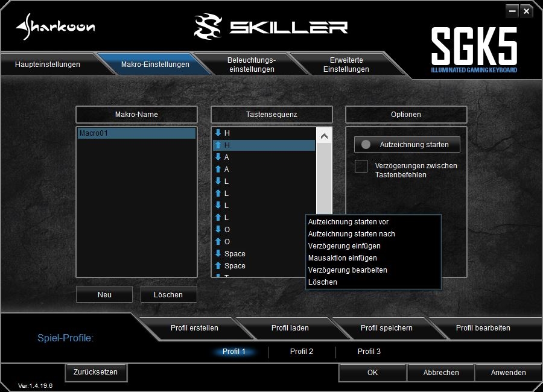Switch to Profil 3
This screenshot has height=392, width=543.
click(x=369, y=352)
